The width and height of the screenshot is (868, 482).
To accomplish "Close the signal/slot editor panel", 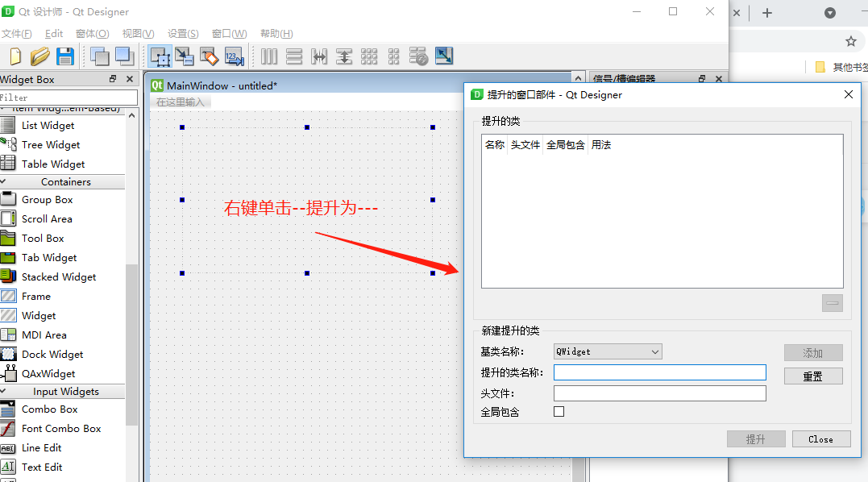I will 719,79.
